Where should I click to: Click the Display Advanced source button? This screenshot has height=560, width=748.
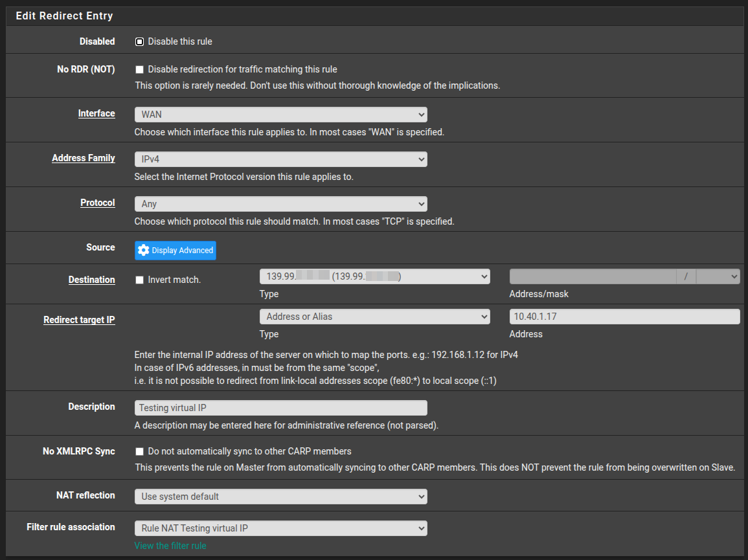(x=175, y=251)
